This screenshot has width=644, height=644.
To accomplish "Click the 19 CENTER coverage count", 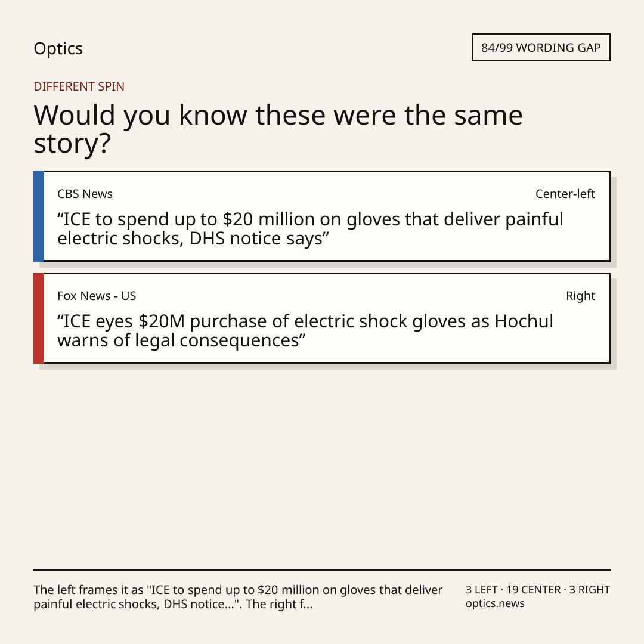I will click(533, 590).
